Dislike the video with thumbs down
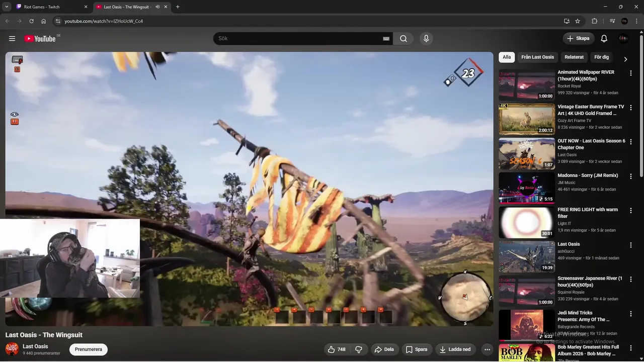Viewport: 644px width, 362px height. [x=359, y=349]
